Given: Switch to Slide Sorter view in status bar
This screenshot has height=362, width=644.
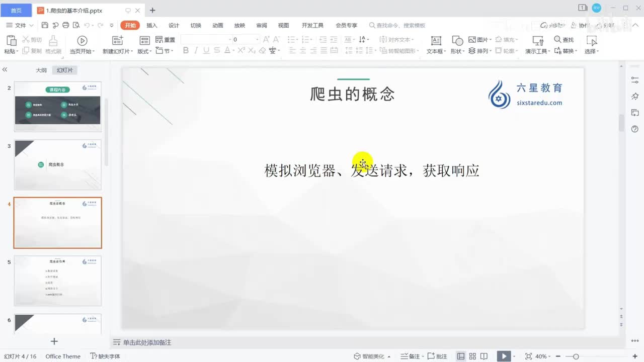Looking at the screenshot, I should click(x=472, y=356).
